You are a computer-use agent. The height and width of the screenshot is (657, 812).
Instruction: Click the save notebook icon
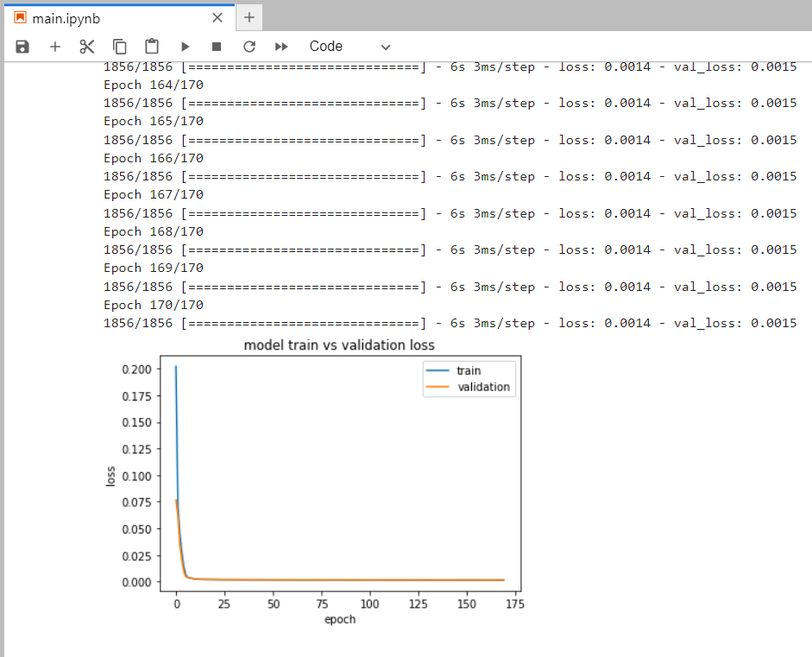pyautogui.click(x=22, y=47)
